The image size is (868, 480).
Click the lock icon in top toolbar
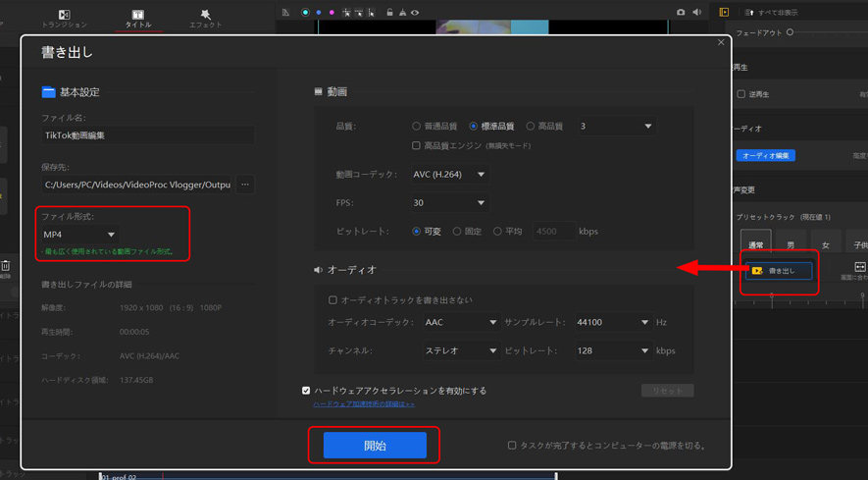[389, 13]
